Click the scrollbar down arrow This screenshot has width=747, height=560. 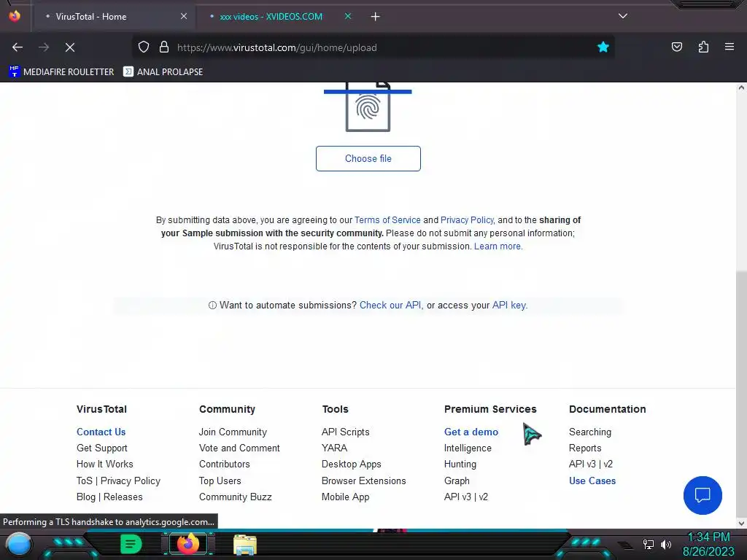[741, 524]
